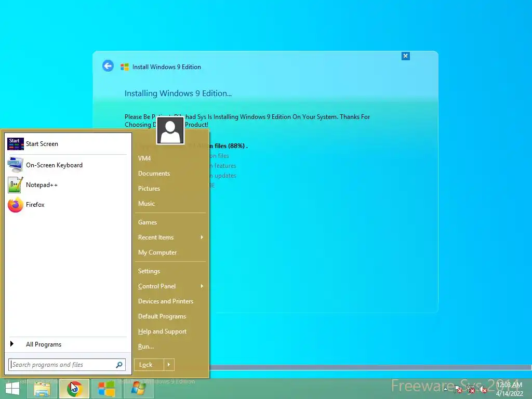The image size is (532, 399).
Task: Show hidden tray icons arrow
Action: pyautogui.click(x=445, y=390)
